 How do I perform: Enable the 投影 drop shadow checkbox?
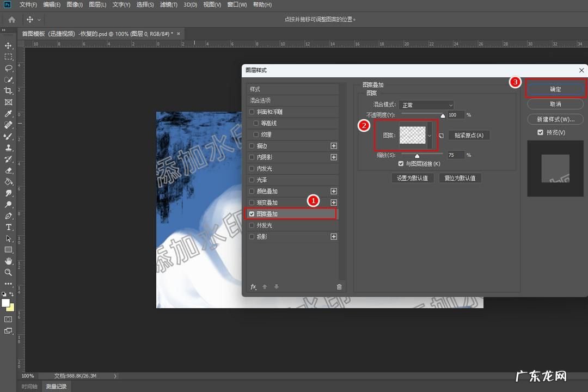tap(252, 237)
